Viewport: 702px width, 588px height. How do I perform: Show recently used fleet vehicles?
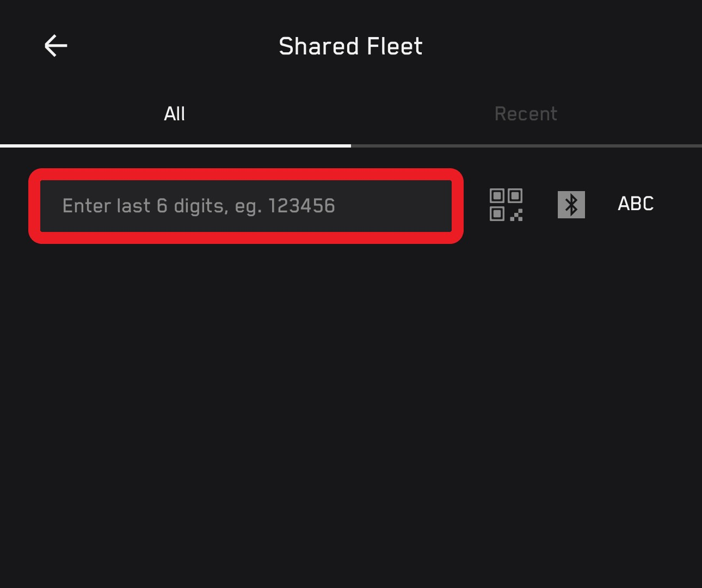click(x=526, y=114)
